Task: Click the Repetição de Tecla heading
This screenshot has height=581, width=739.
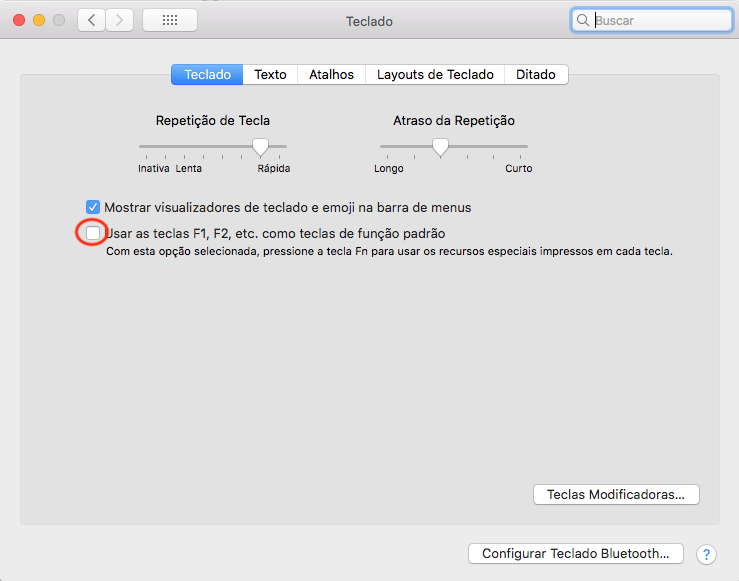Action: pos(213,121)
